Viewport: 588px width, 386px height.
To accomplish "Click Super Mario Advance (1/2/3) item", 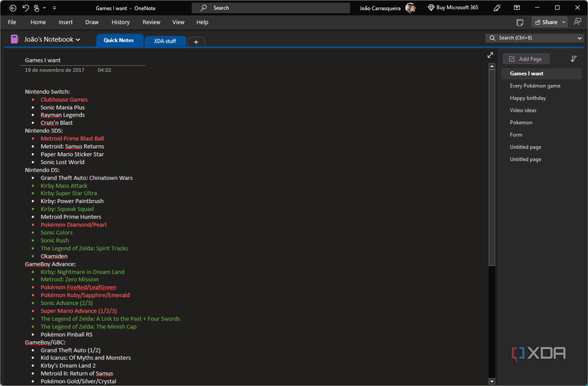I will pos(78,311).
